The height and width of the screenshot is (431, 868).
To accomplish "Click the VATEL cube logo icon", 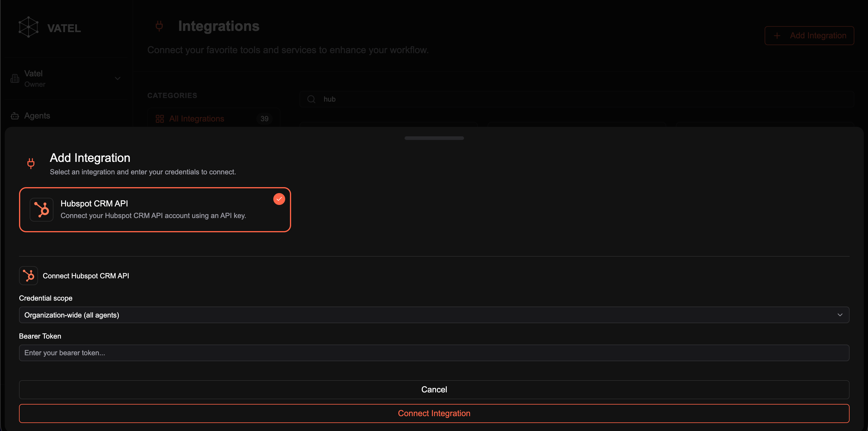I will (x=28, y=27).
